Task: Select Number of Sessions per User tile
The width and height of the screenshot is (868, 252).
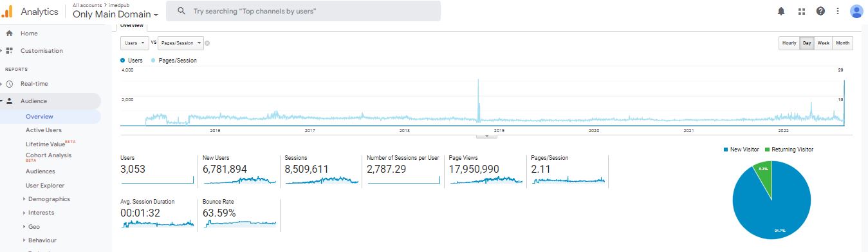Action: 403,171
